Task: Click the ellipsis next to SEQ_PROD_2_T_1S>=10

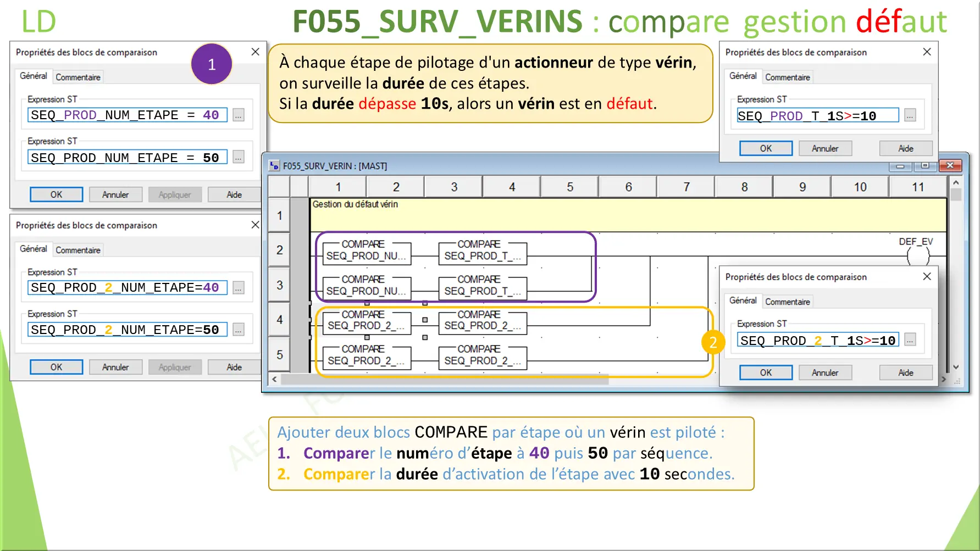Action: click(911, 339)
